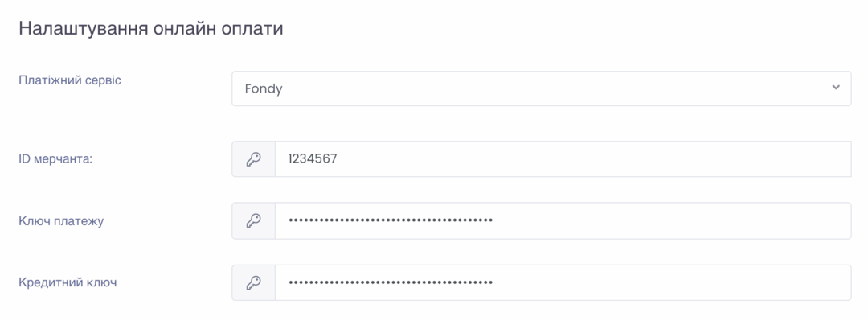Click the masked dots in Ключ платежу
This screenshot has height=321, width=868.
pos(391,220)
